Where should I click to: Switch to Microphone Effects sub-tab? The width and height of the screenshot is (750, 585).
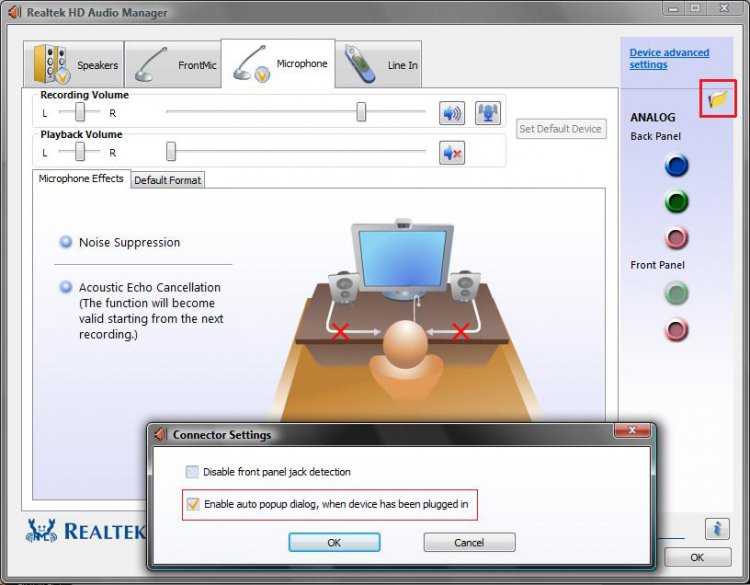[x=81, y=178]
